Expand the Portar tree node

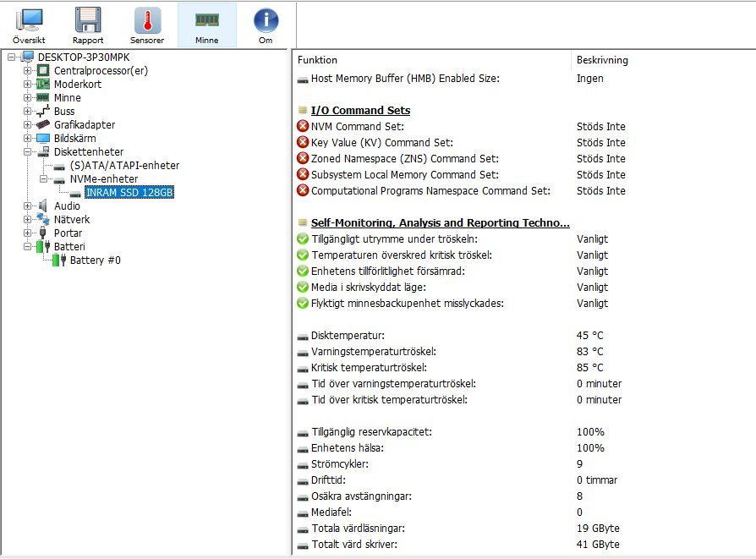coord(27,233)
